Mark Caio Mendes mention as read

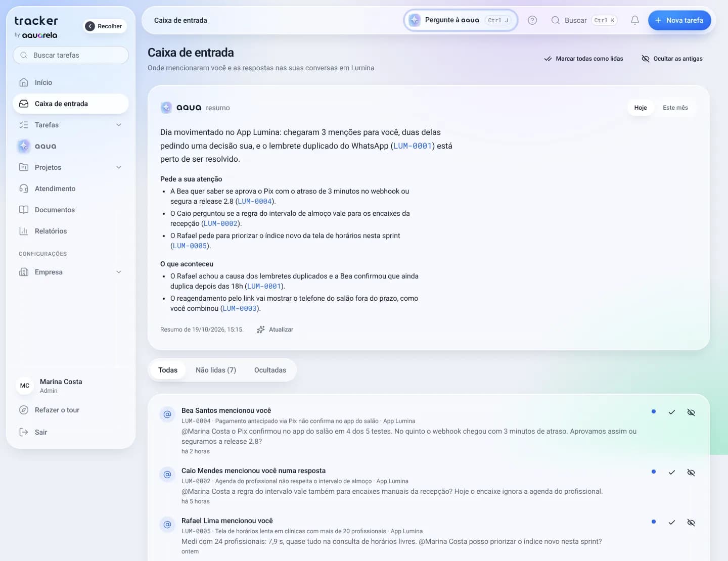[672, 473]
